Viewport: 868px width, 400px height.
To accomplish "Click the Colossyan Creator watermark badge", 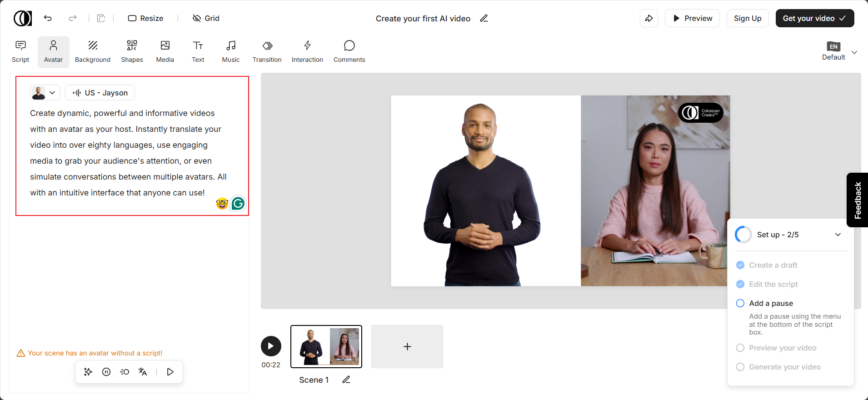I will coord(701,113).
